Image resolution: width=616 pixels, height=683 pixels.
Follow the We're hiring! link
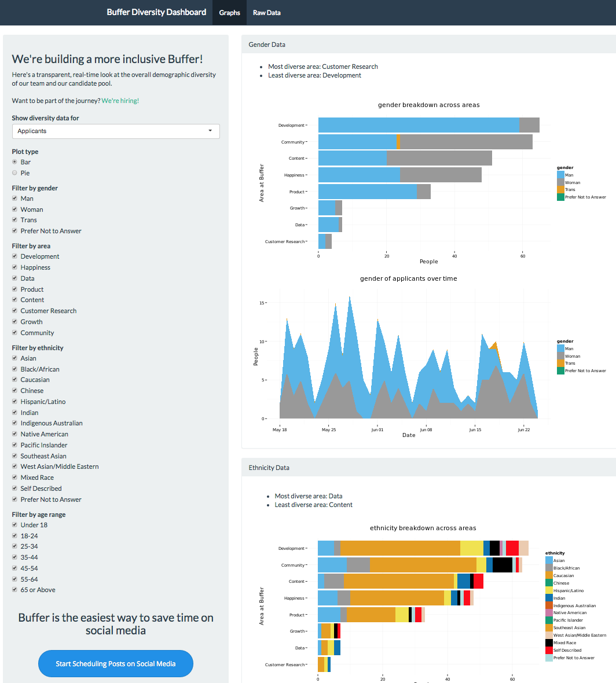click(x=120, y=101)
